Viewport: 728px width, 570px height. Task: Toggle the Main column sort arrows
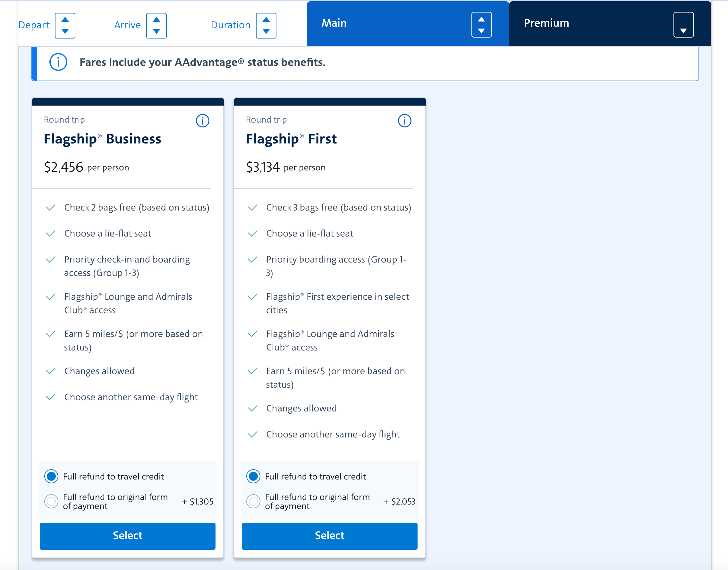(482, 24)
